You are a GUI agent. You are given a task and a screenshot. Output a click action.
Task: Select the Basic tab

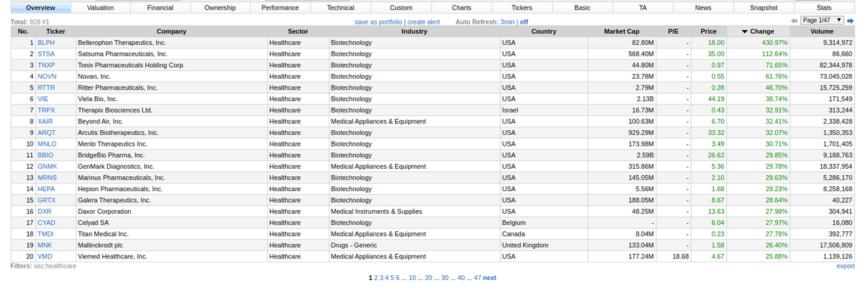pyautogui.click(x=582, y=7)
